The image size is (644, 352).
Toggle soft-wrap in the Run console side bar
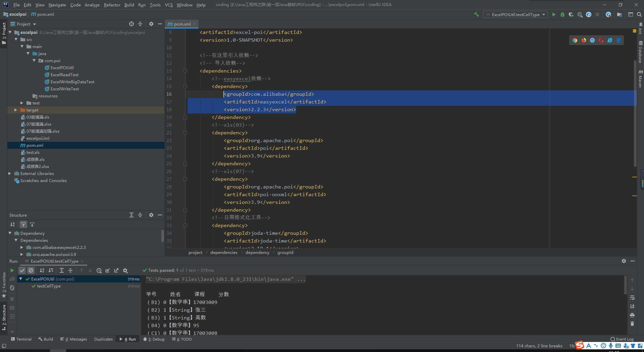point(632,298)
